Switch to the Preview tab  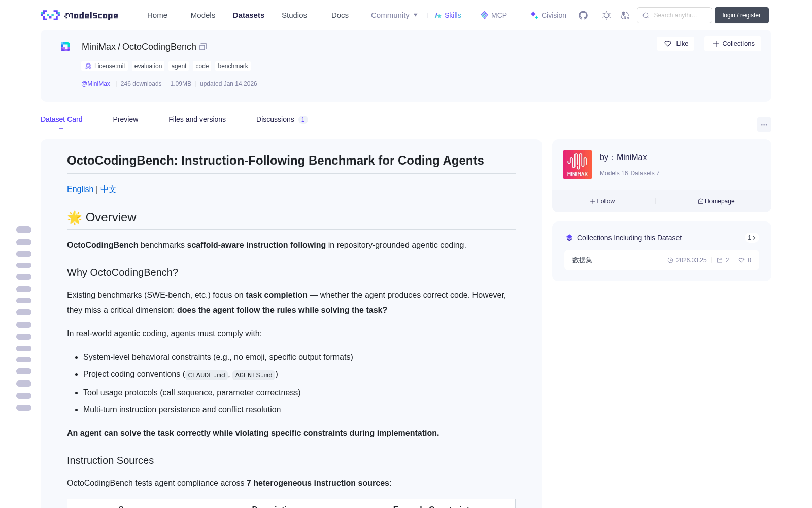[125, 119]
